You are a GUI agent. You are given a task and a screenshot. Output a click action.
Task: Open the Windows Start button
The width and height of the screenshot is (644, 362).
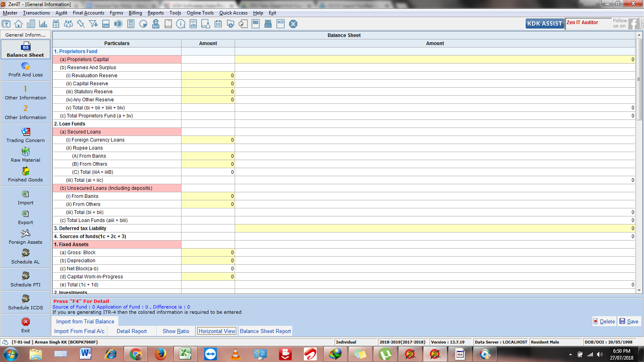click(11, 354)
